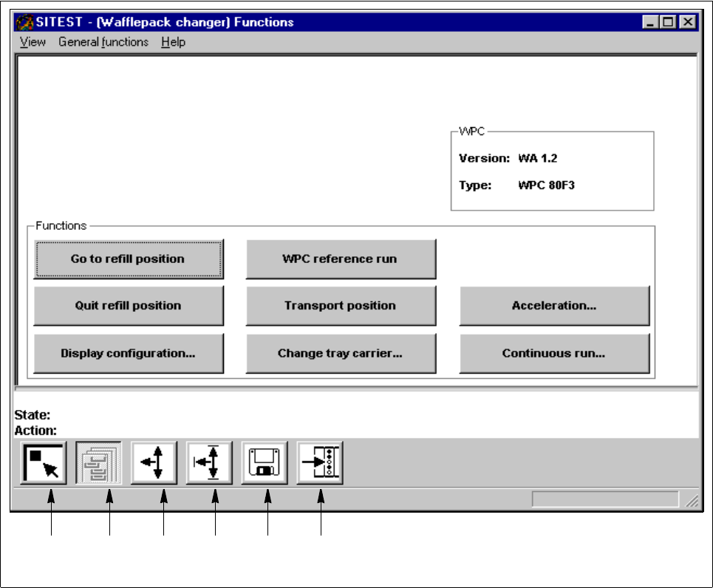
Task: Open the Continuous run dialog
Action: 554,353
